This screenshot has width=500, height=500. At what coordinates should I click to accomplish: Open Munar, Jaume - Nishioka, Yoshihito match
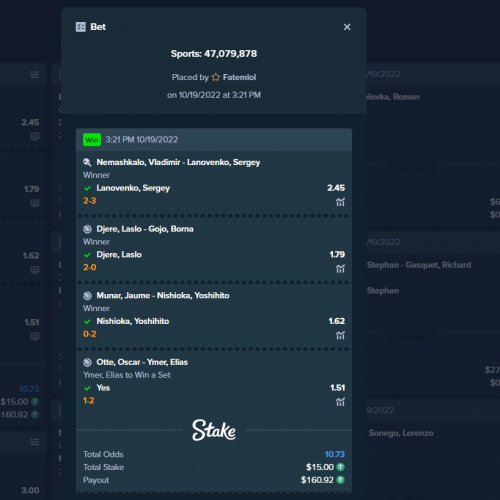point(163,296)
